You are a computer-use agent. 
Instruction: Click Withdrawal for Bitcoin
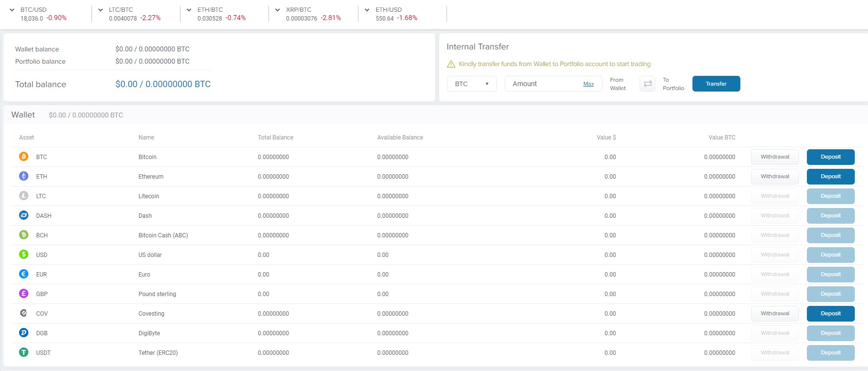click(x=775, y=157)
